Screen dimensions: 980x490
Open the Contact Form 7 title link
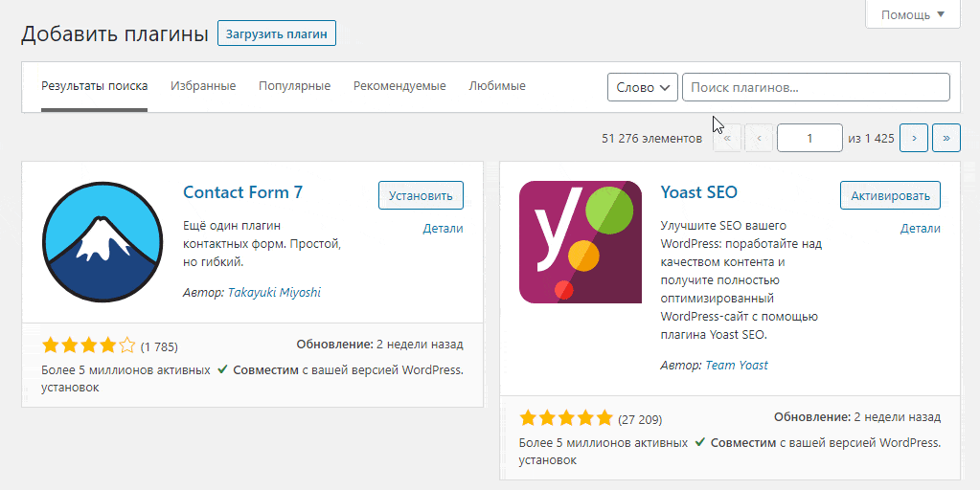coord(242,192)
